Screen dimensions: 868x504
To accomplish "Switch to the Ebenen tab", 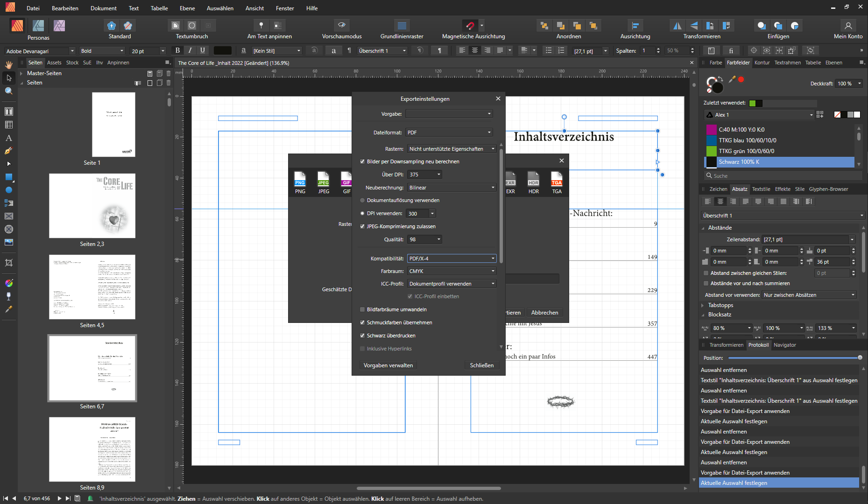I will click(x=833, y=63).
